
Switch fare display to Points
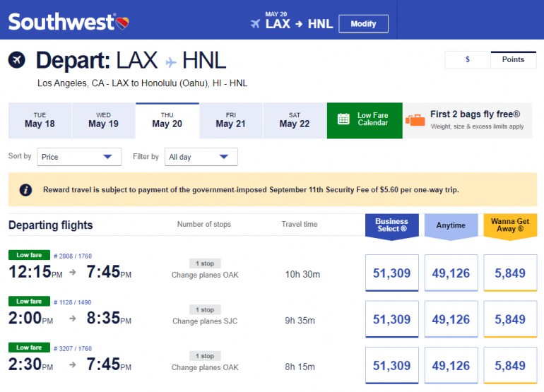513,60
